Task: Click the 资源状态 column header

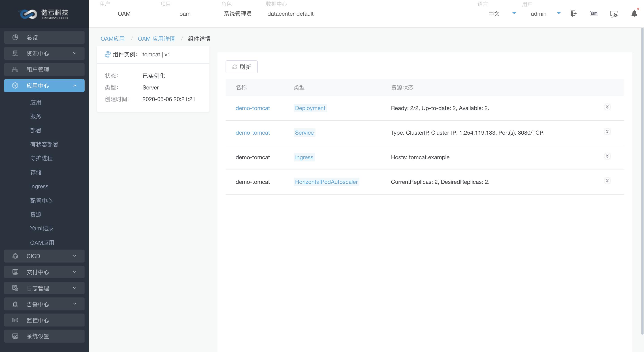Action: point(402,87)
